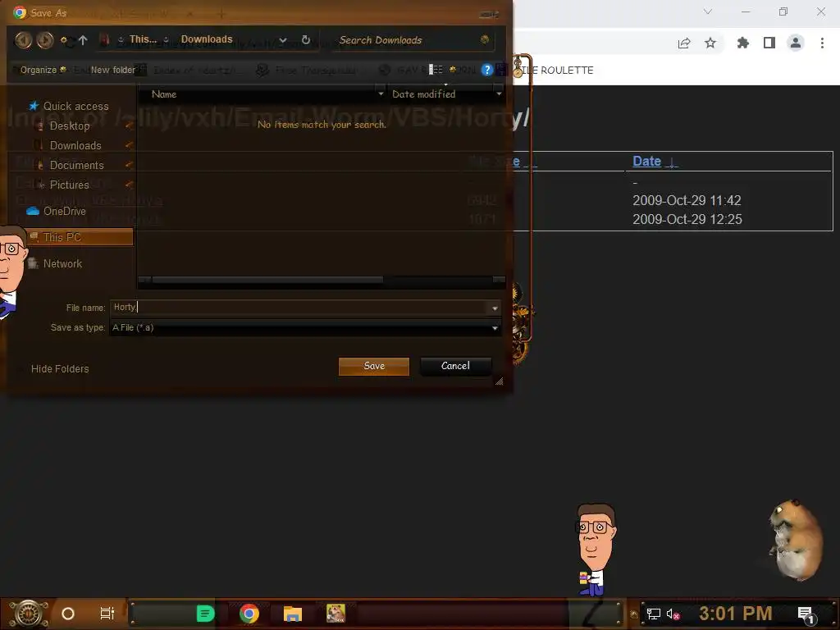Open the File name history dropdown
Viewport: 840px width, 630px height.
click(x=495, y=308)
